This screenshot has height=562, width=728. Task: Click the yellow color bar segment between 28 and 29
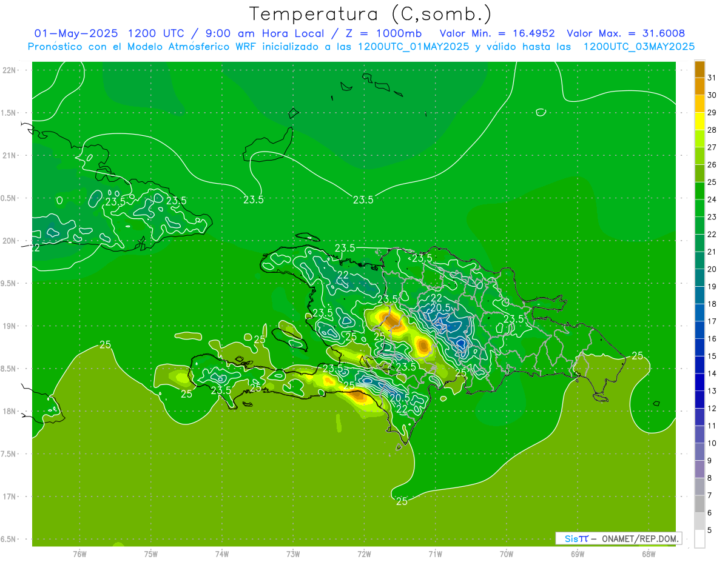[x=699, y=121]
